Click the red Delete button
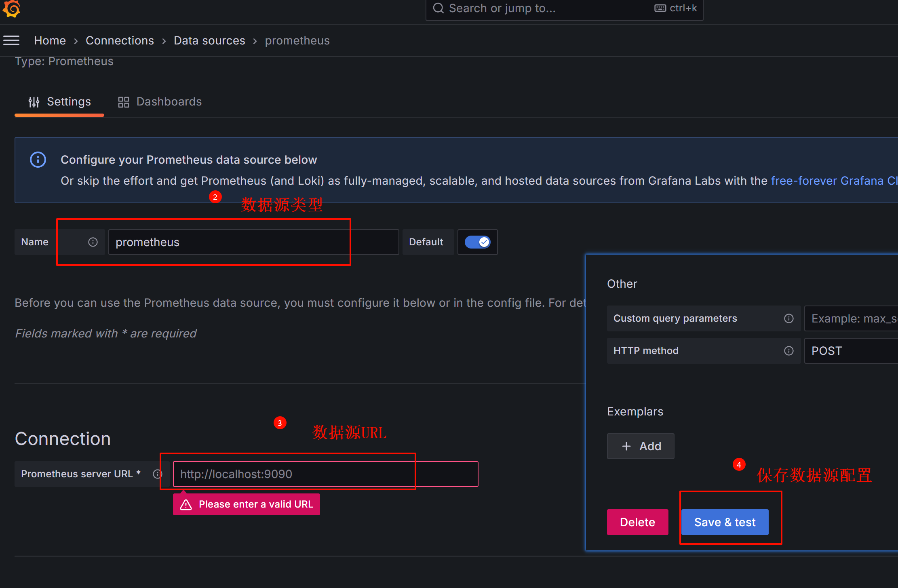The width and height of the screenshot is (898, 588). coord(637,522)
